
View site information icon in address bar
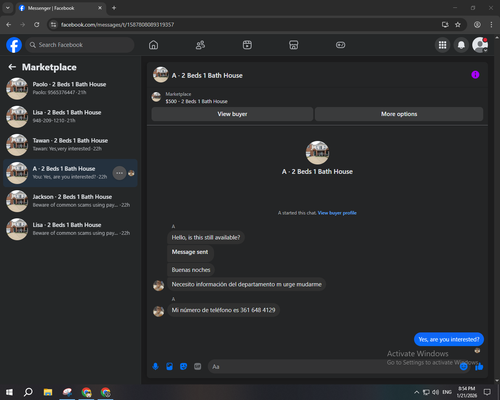tap(53, 25)
